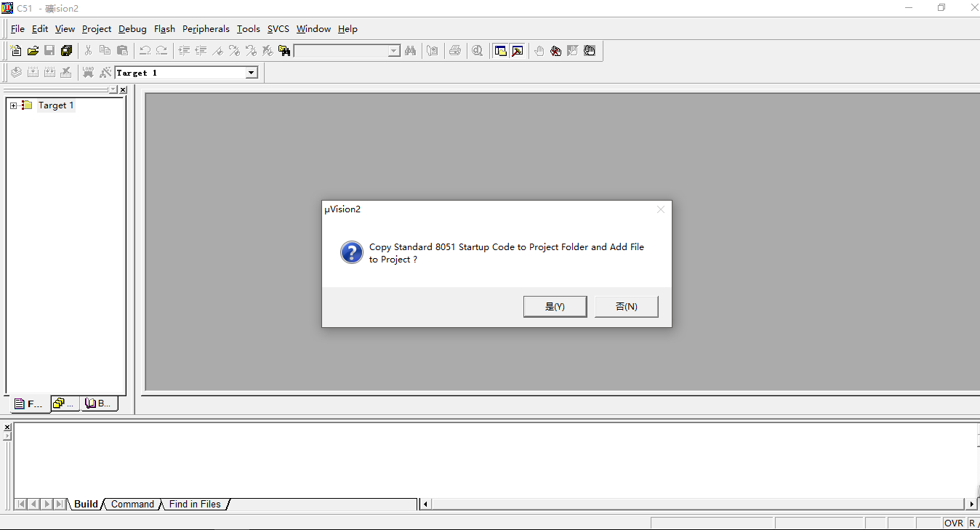Viewport: 980px width, 530px height.
Task: Click the Stop build icon
Action: click(66, 72)
